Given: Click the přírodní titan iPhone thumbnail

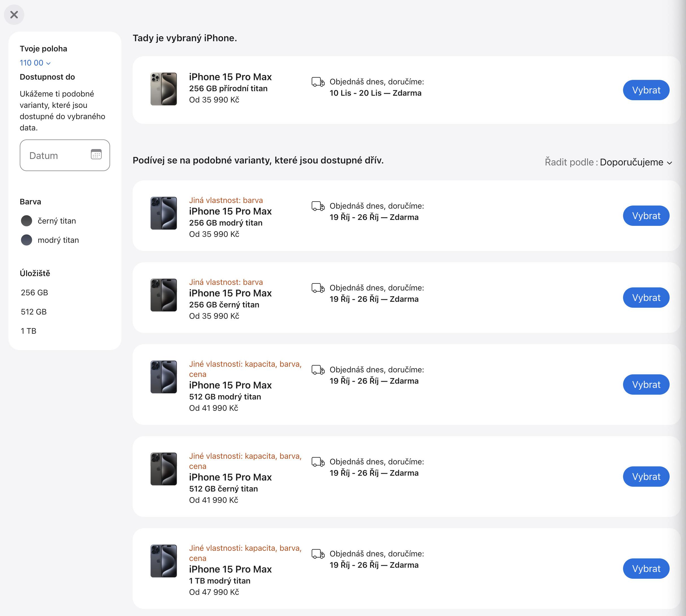Looking at the screenshot, I should (x=164, y=89).
